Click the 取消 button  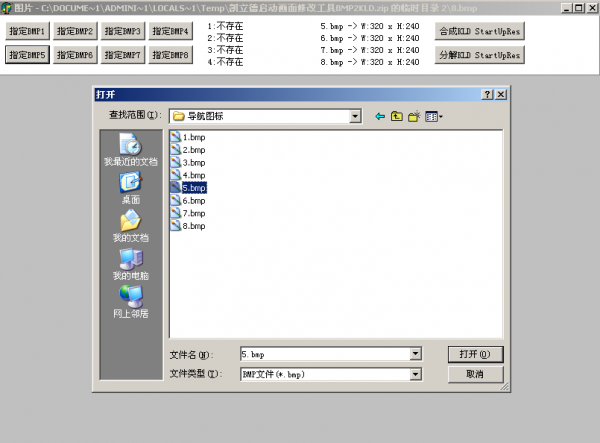pos(474,374)
